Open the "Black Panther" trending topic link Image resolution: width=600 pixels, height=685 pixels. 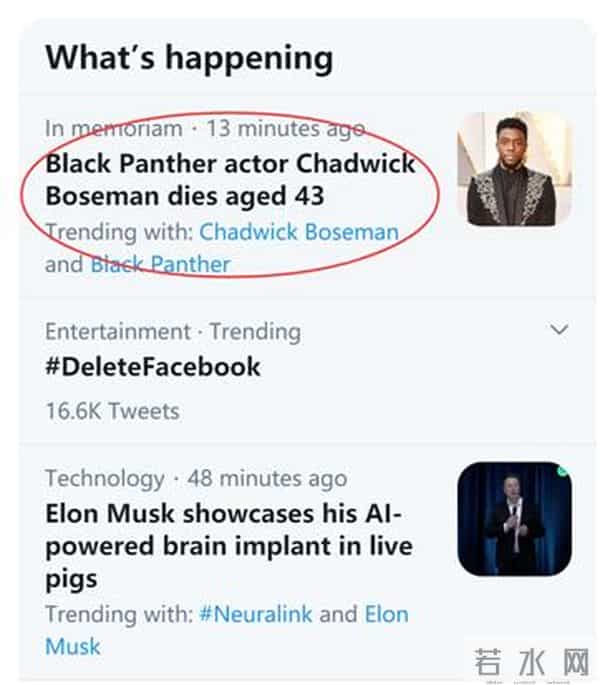[x=160, y=264]
